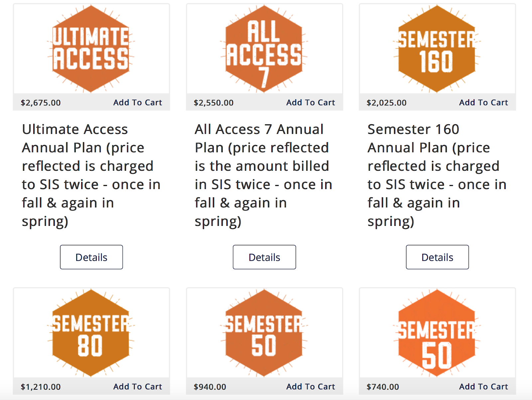Click the Semester 50 badge priced $740.00
532x400 pixels.
point(437,333)
